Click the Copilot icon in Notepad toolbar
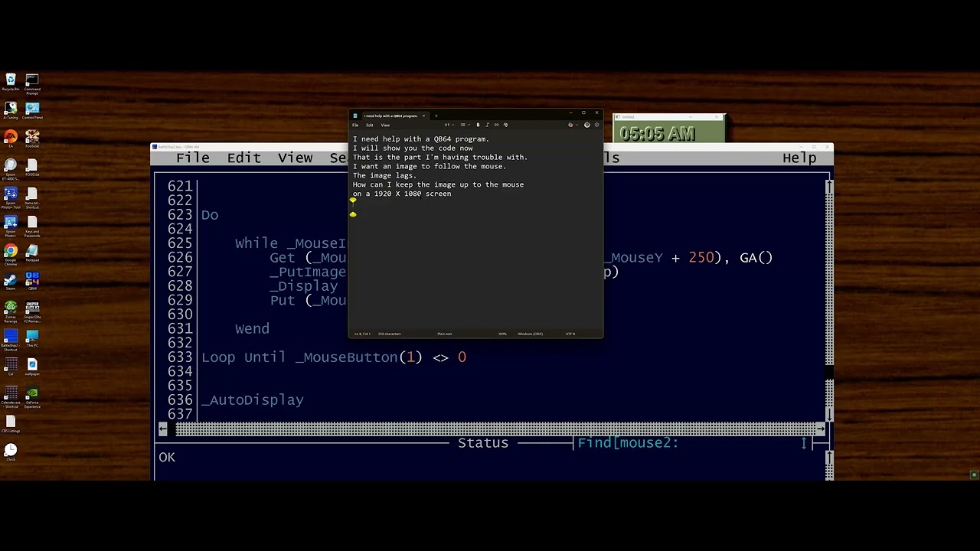 pos(570,125)
